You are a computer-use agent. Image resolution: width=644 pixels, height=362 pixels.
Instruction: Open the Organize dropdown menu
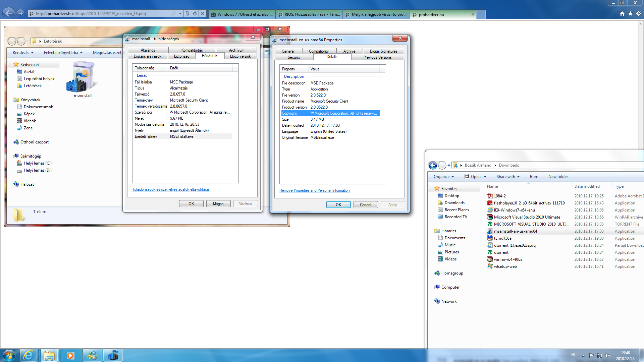click(x=443, y=177)
